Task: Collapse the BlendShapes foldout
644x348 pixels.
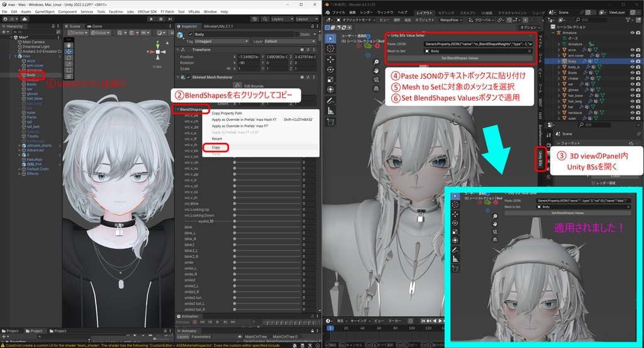Action: coord(178,109)
